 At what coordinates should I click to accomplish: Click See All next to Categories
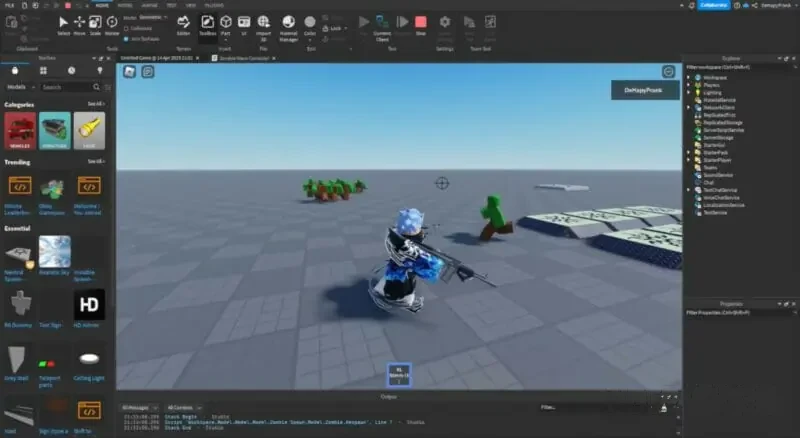(x=96, y=104)
